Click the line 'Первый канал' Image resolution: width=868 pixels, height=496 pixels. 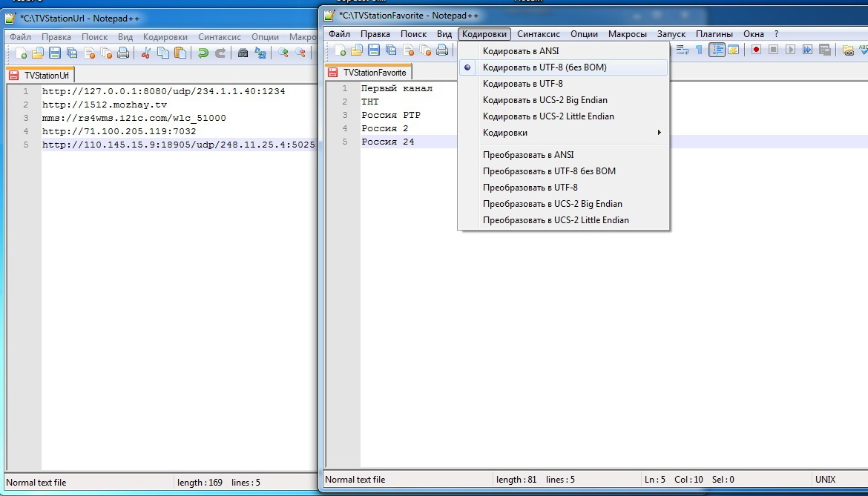(x=397, y=88)
